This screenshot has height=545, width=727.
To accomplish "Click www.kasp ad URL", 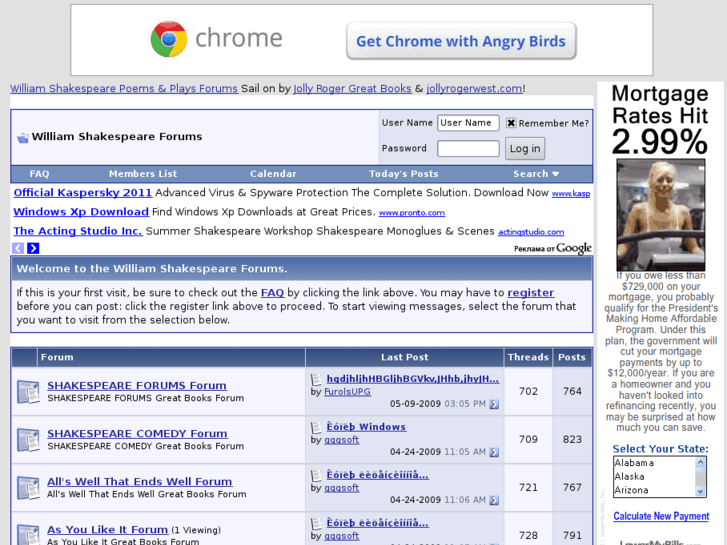I will pyautogui.click(x=571, y=194).
